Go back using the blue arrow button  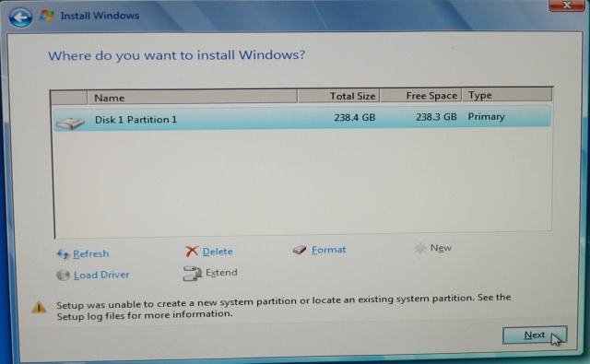click(20, 18)
